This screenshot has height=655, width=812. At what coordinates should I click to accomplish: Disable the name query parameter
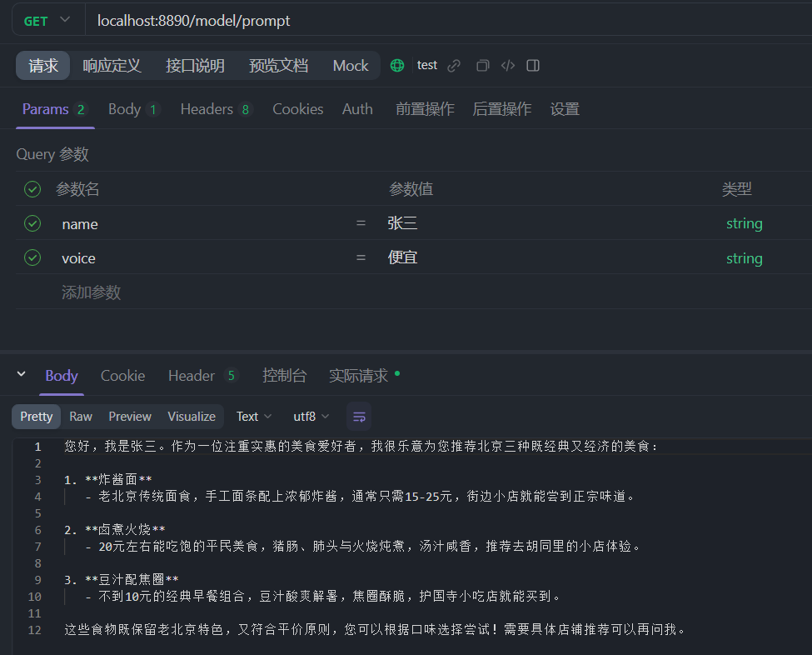pyautogui.click(x=32, y=223)
